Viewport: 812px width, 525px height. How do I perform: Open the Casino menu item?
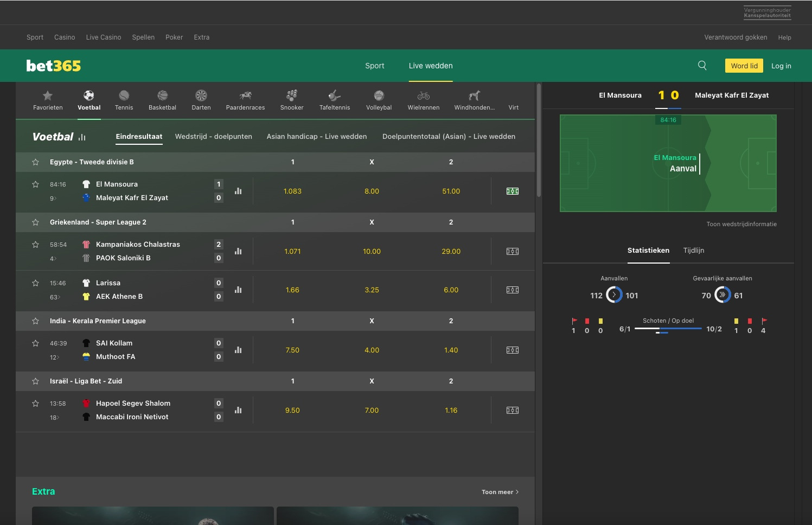pyautogui.click(x=65, y=37)
